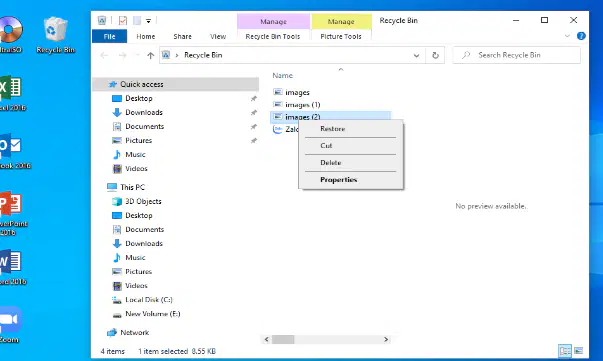603x361 pixels.
Task: Click the New folder quick access toolbar icon
Action: 137,20
